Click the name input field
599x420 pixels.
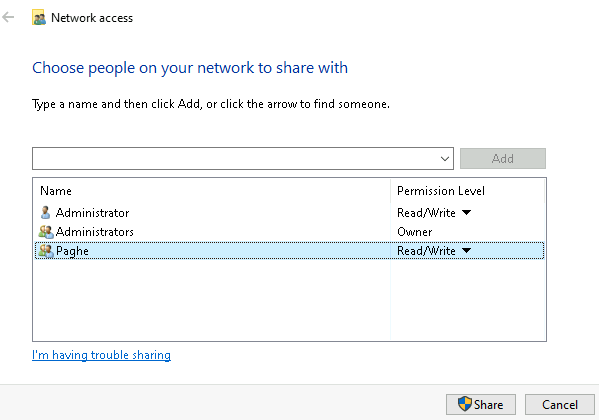[243, 159]
